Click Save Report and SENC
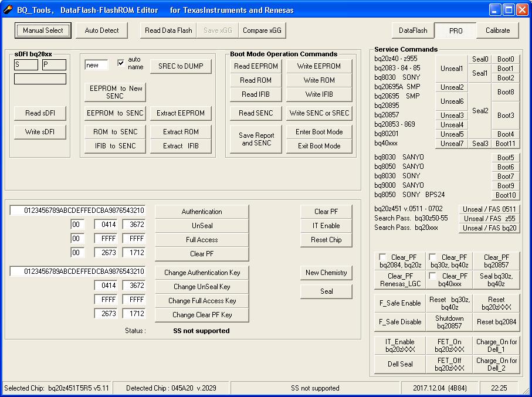 point(256,139)
